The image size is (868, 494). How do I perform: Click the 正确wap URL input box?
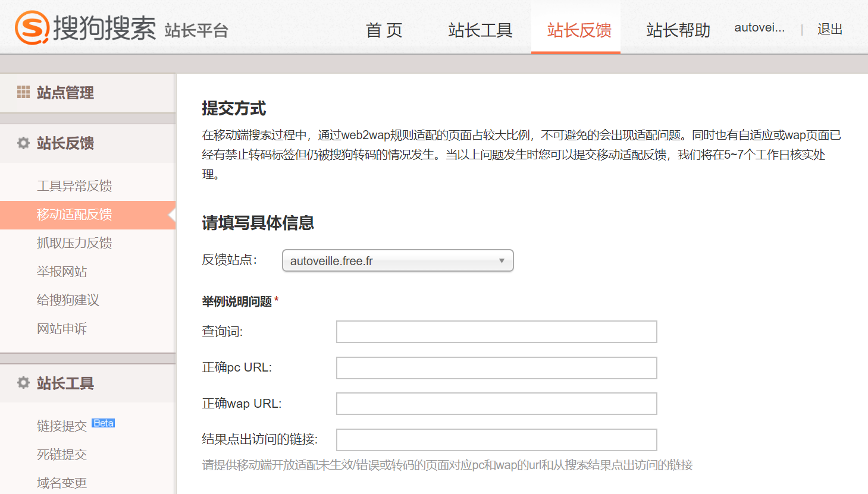496,404
